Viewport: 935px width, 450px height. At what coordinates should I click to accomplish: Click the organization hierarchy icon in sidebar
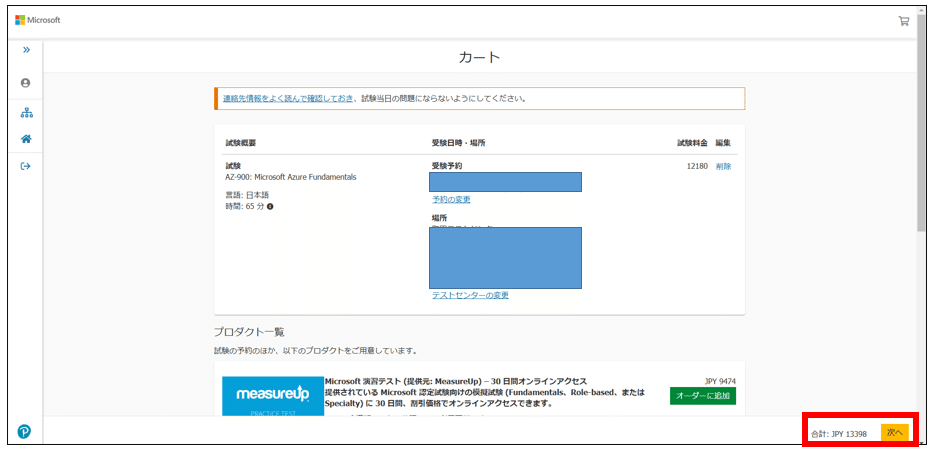[x=26, y=113]
